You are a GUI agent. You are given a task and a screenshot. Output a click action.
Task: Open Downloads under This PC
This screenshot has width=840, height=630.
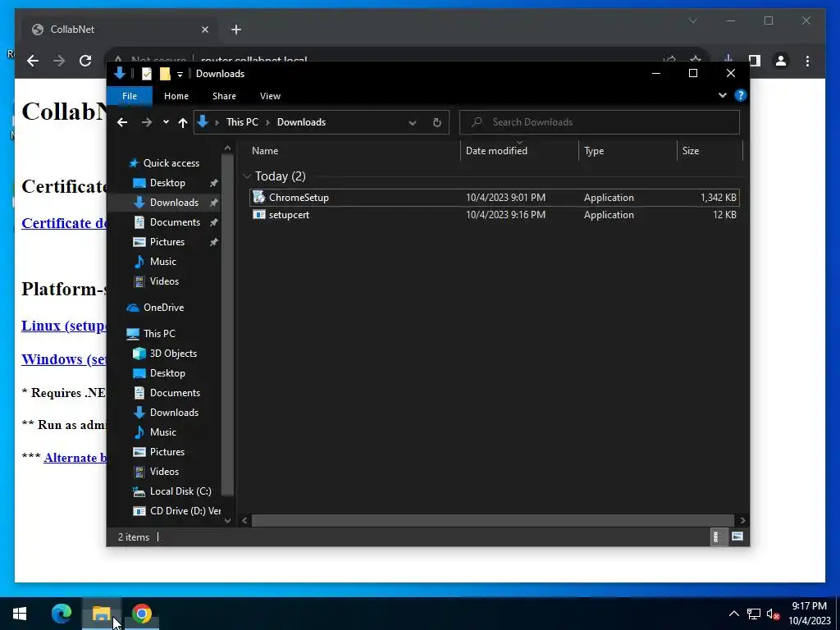pos(174,413)
